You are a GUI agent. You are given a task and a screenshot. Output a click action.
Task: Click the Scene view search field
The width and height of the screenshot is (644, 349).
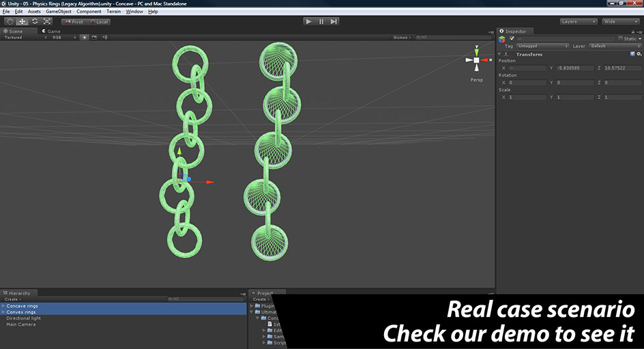453,38
